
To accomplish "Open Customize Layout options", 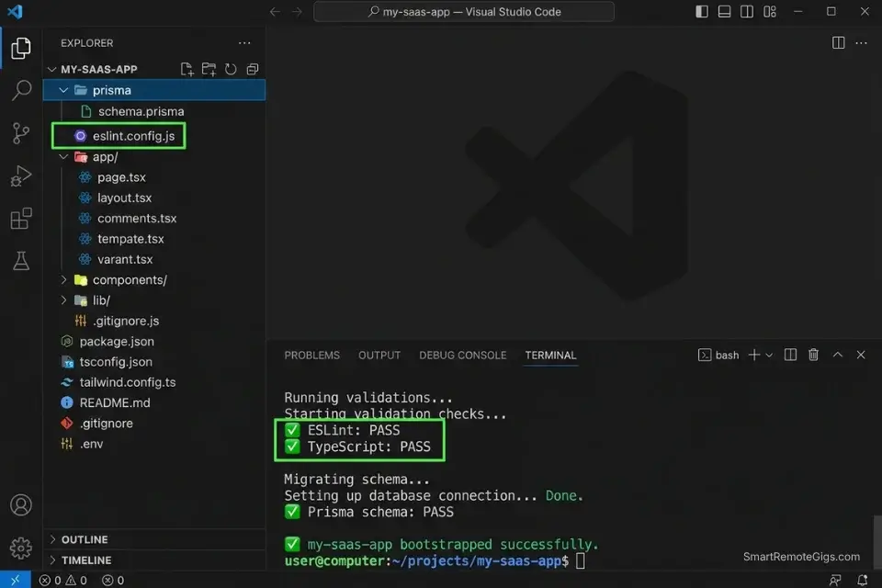I will tap(770, 12).
